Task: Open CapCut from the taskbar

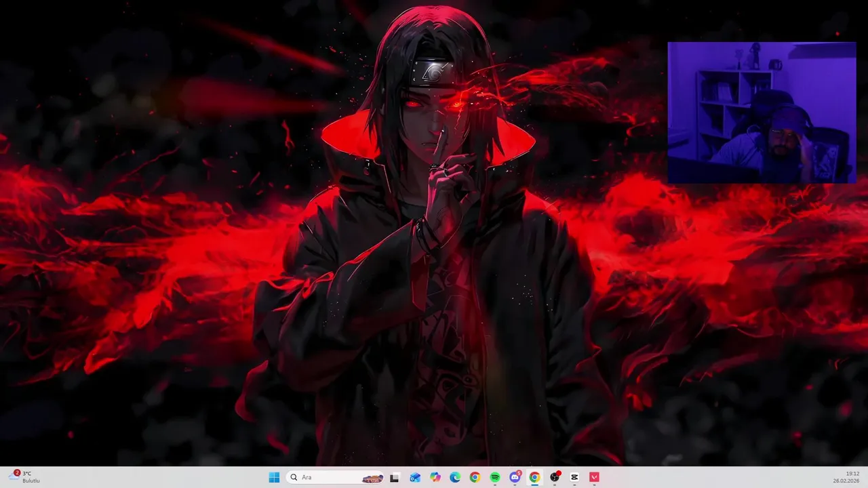Action: tap(574, 477)
